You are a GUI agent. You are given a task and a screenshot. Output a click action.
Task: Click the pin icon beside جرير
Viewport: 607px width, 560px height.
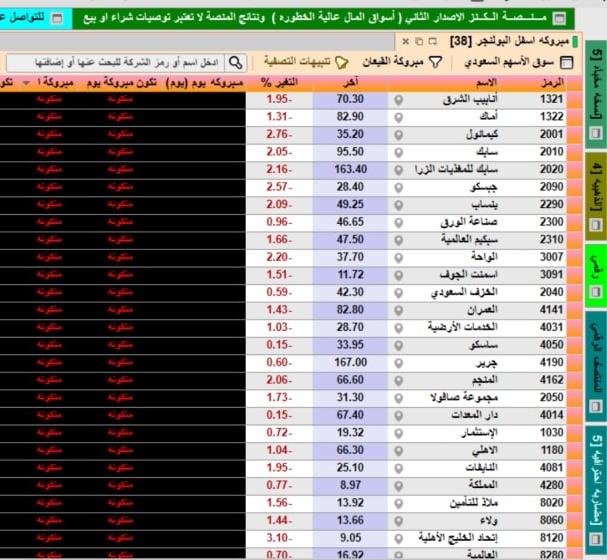[x=399, y=363]
